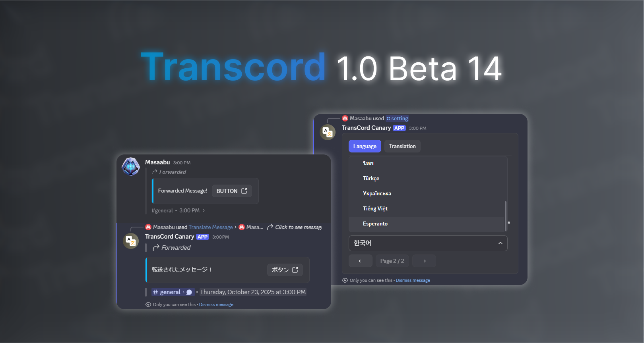Click 'Click to see message' reply preview
Viewport: 644px width, 343px height.
pos(298,227)
